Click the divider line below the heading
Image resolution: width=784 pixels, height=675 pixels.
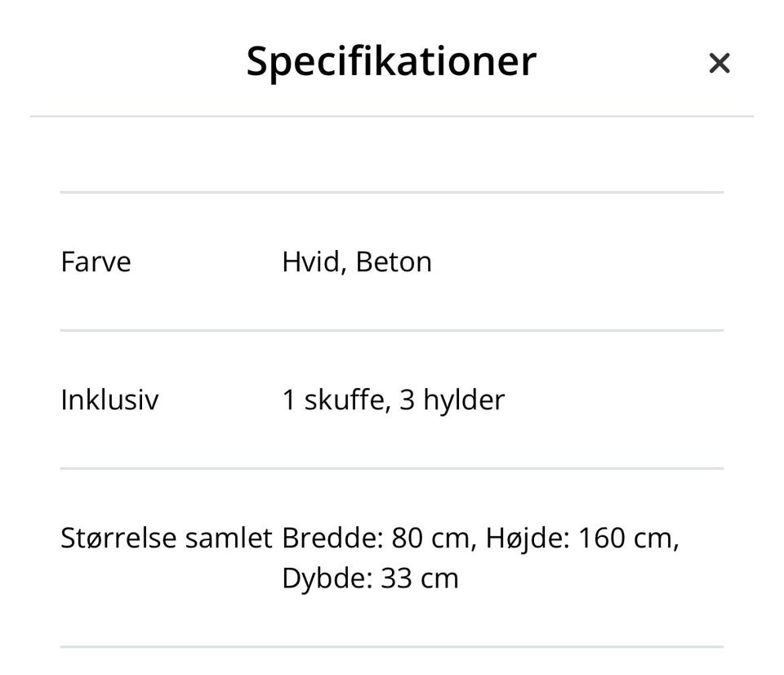coord(391,116)
